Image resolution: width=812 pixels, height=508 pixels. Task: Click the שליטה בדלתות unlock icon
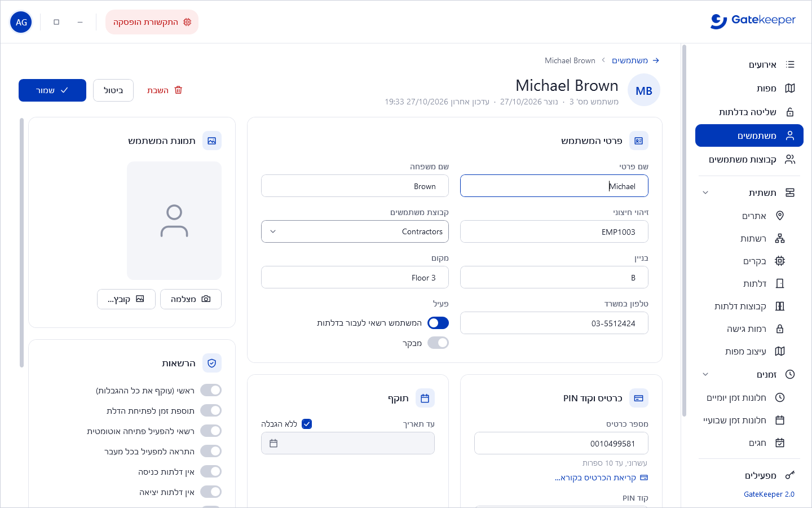pos(790,112)
